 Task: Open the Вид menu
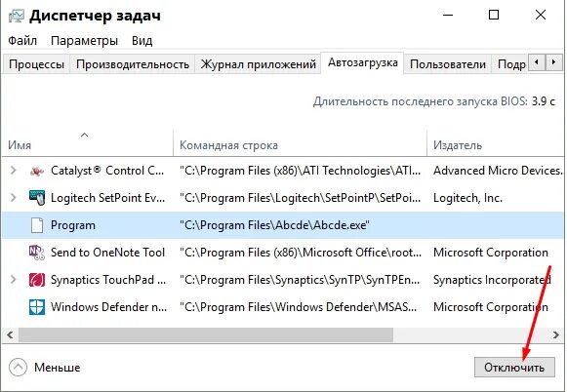(x=142, y=40)
